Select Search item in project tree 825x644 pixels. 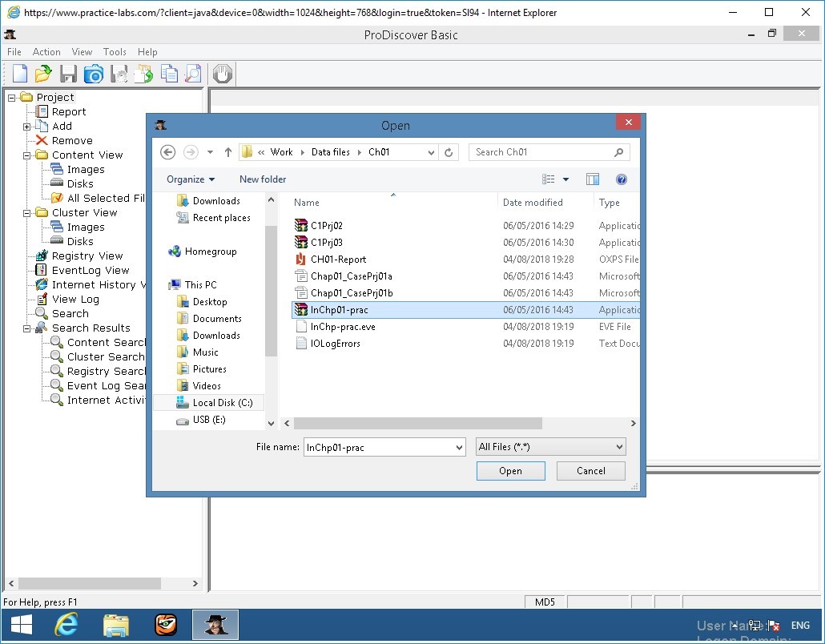70,313
